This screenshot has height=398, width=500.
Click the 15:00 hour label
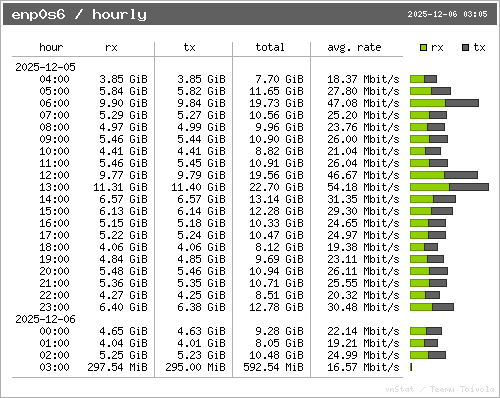point(54,211)
